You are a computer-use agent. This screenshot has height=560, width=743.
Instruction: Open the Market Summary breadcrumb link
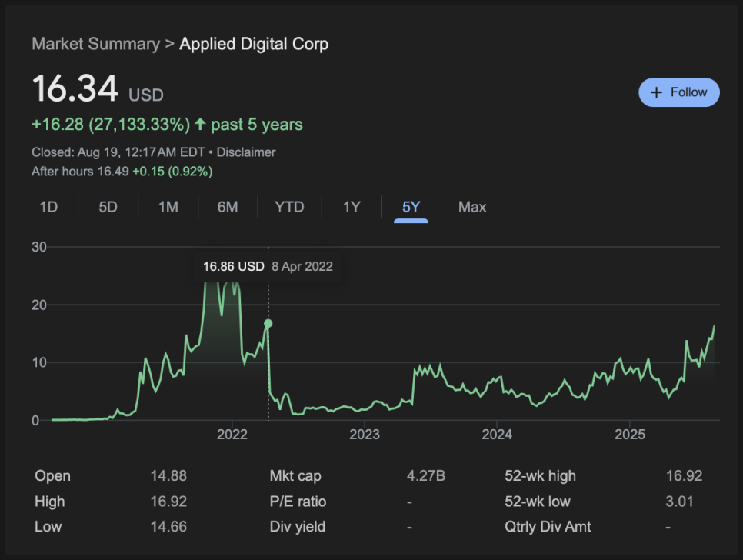[x=95, y=44]
